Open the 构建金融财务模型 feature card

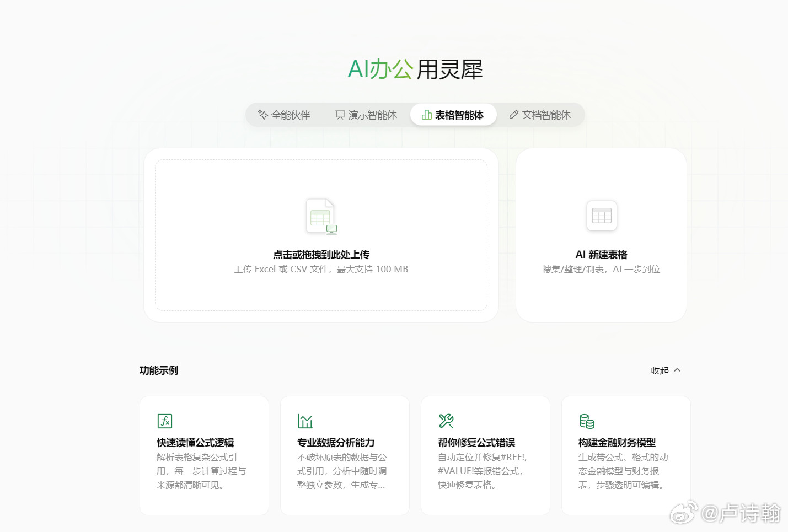click(625, 455)
